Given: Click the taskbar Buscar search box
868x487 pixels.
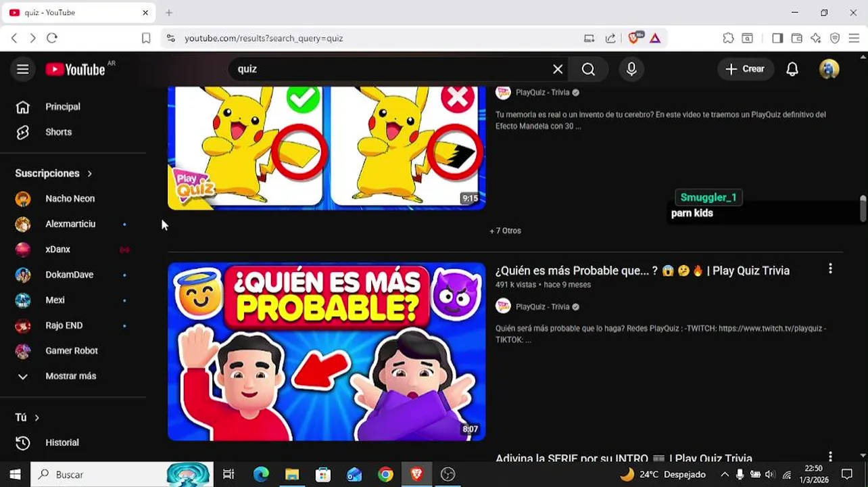Looking at the screenshot, I should tap(122, 475).
